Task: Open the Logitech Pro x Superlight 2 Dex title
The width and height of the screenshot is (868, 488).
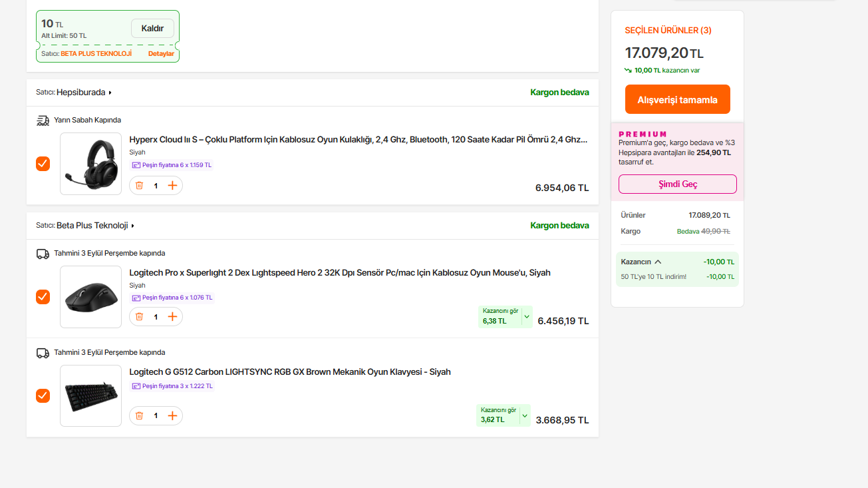Action: pos(340,273)
